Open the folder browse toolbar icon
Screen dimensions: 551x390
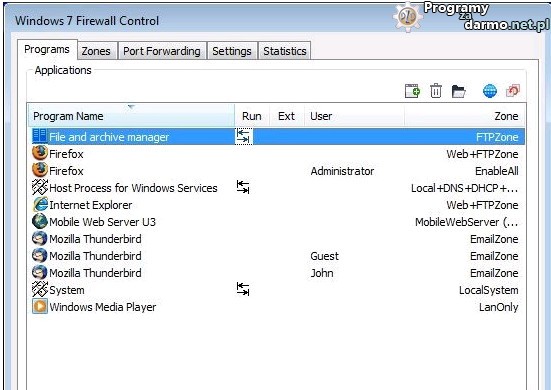(x=459, y=91)
